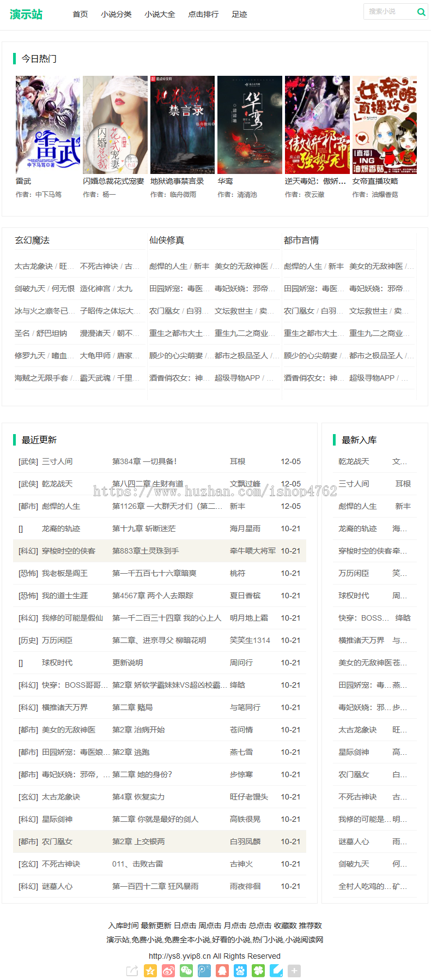Click the 演示站 site logo
Image resolution: width=431 pixels, height=980 pixels.
coord(26,14)
